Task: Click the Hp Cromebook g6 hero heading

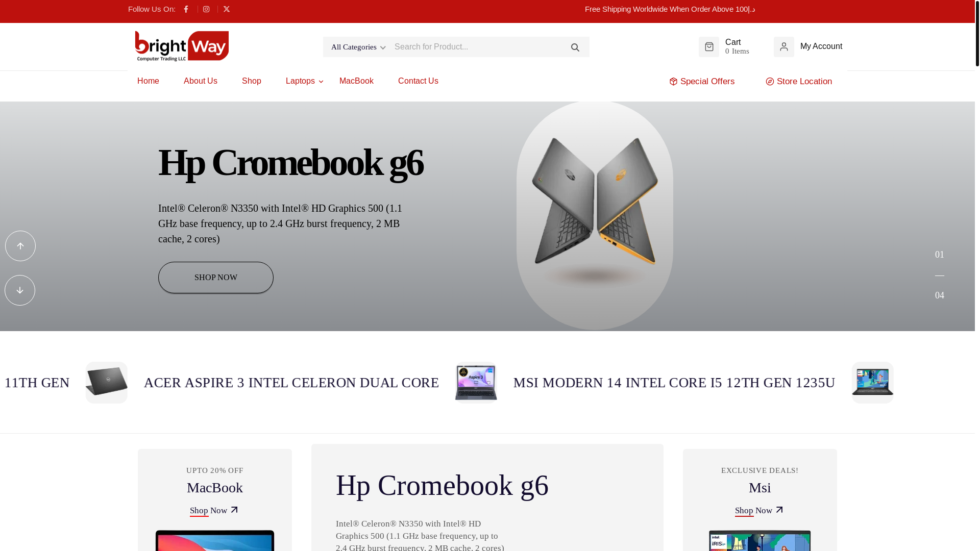Action: tap(290, 162)
